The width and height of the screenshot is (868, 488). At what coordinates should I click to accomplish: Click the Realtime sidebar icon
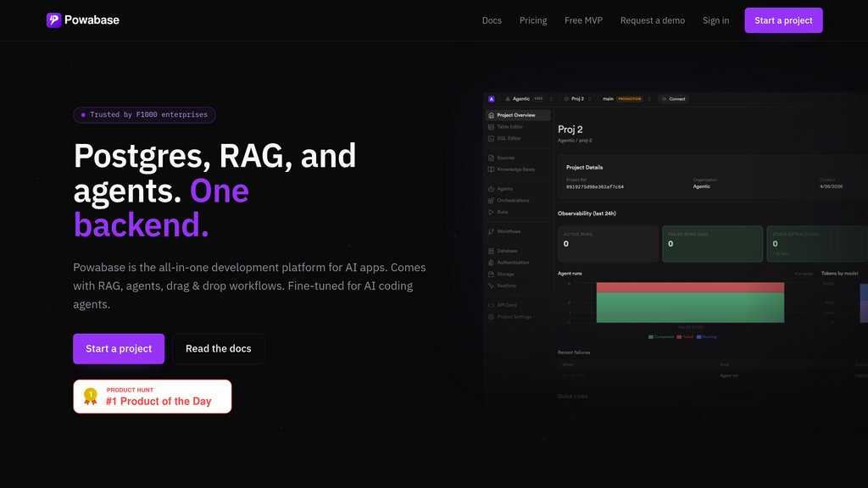pos(491,286)
